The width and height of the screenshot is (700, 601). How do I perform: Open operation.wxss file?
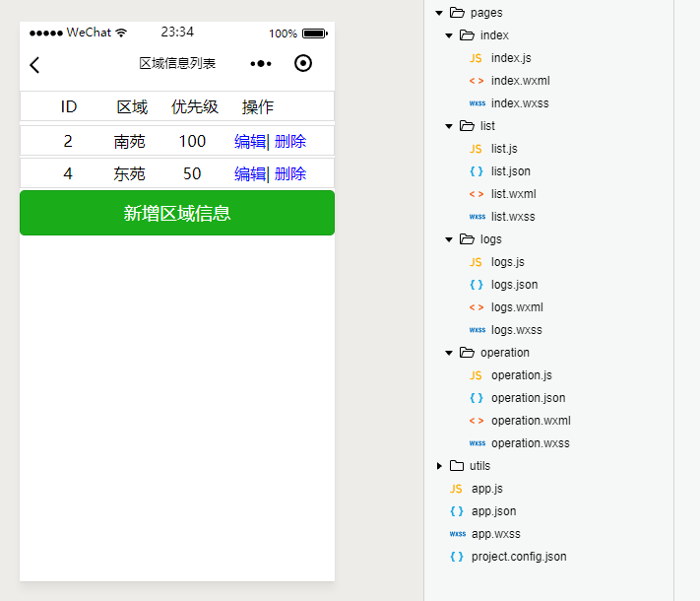tap(531, 443)
